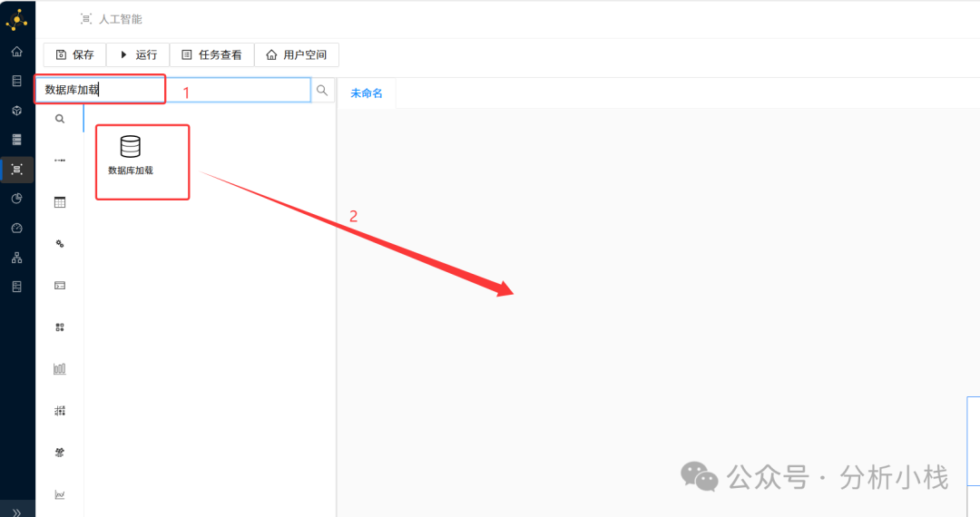Viewport: 980px width, 517px height.
Task: Select the cluster category icon
Action: click(x=60, y=453)
